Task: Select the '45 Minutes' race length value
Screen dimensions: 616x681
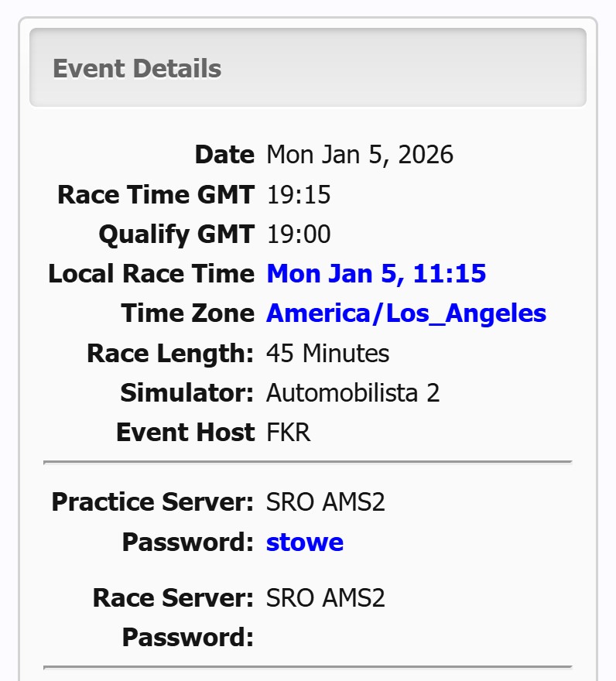Action: pos(328,354)
